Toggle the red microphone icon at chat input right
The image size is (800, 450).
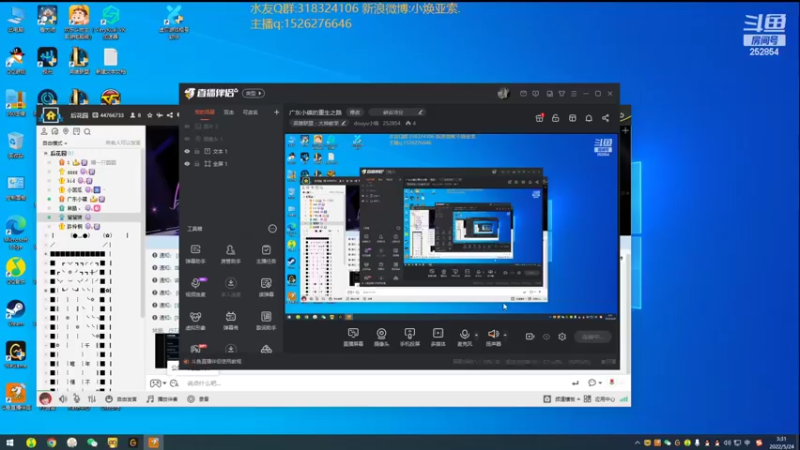(x=612, y=383)
